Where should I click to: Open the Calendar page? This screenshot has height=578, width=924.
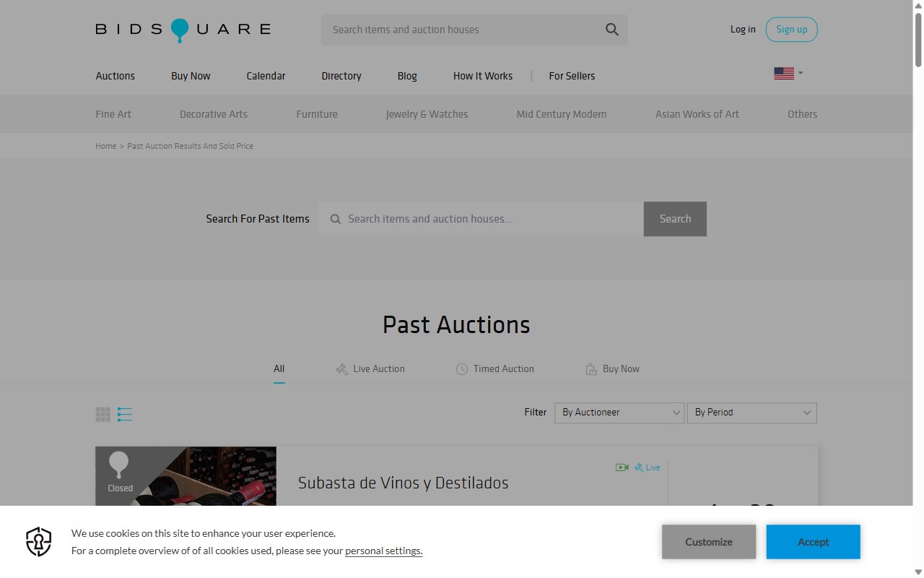266,76
